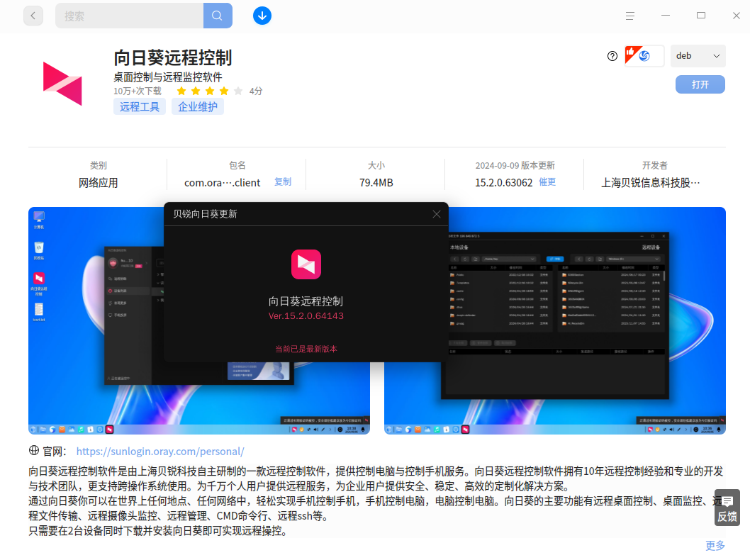
Task: Click the developer name 上海贝锐信息科技股…
Action: [651, 183]
